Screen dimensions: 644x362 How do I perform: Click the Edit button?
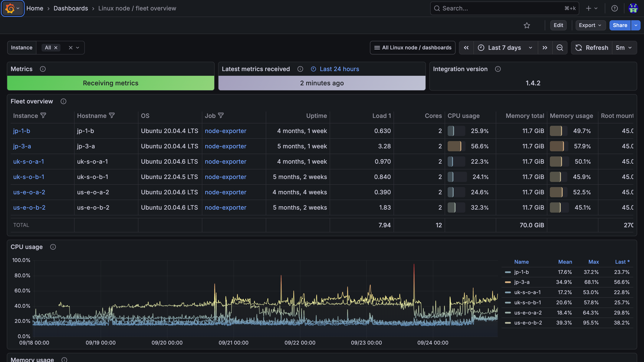(558, 25)
